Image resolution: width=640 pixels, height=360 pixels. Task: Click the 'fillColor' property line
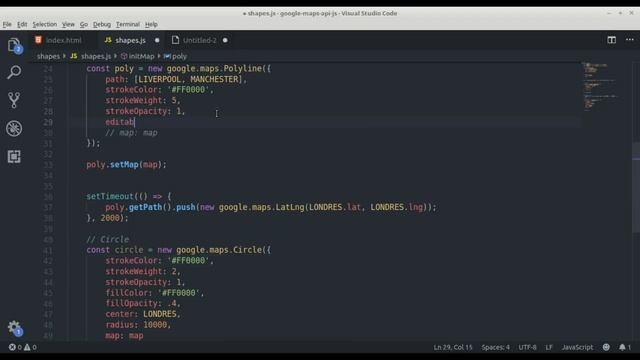(x=155, y=293)
